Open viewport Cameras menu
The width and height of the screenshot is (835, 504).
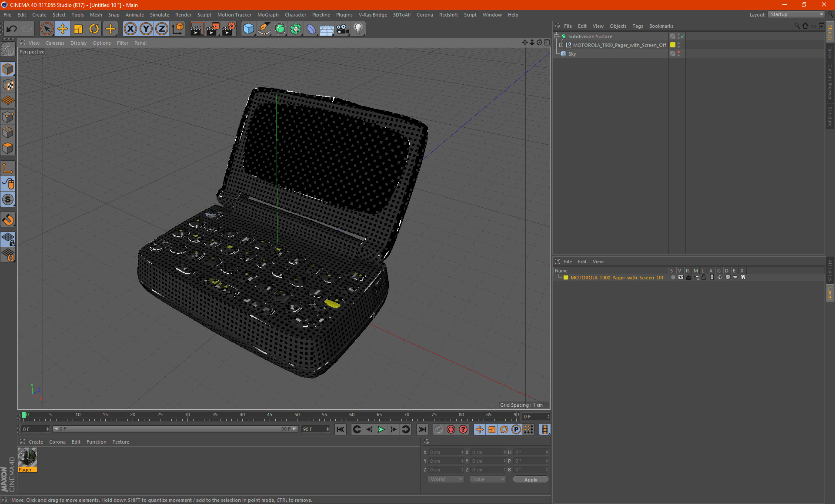pyautogui.click(x=55, y=43)
